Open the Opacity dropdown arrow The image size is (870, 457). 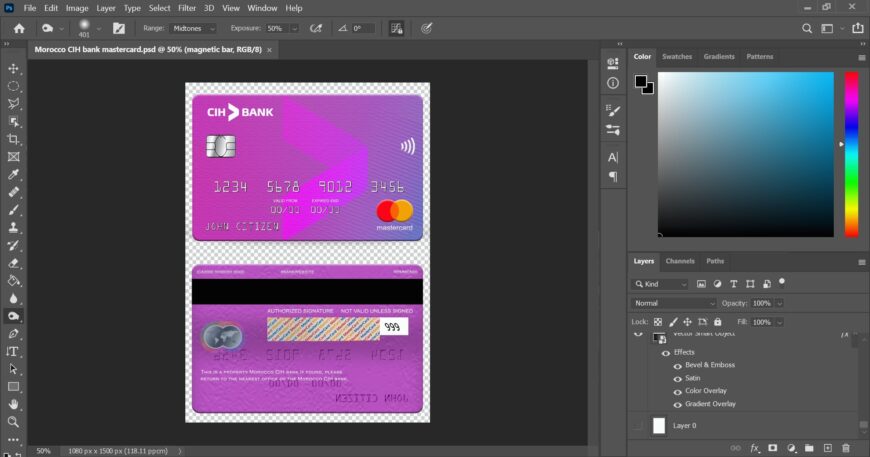[x=779, y=303]
